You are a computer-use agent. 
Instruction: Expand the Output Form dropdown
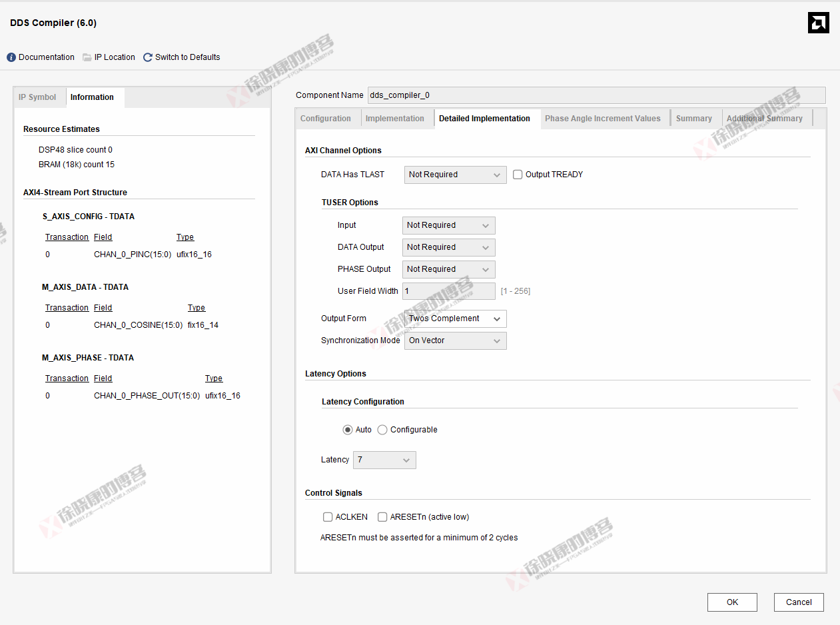[455, 318]
